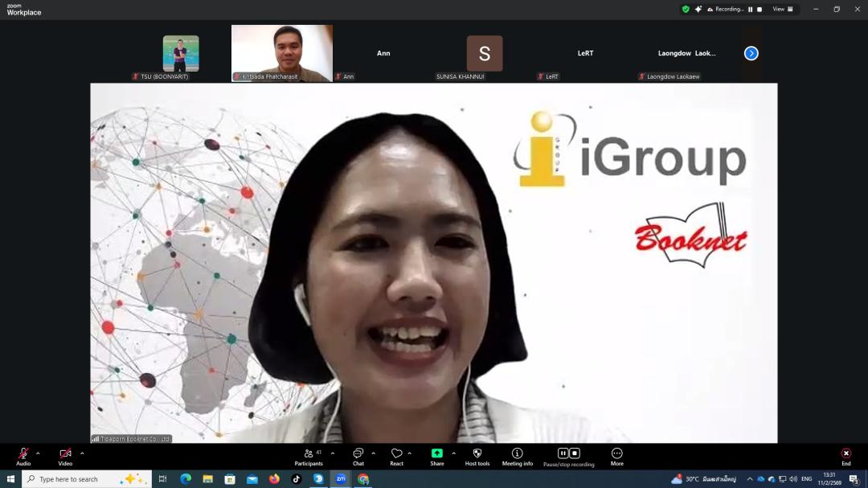Click the red End meeting button
The height and width of the screenshot is (488, 868).
pyautogui.click(x=845, y=455)
